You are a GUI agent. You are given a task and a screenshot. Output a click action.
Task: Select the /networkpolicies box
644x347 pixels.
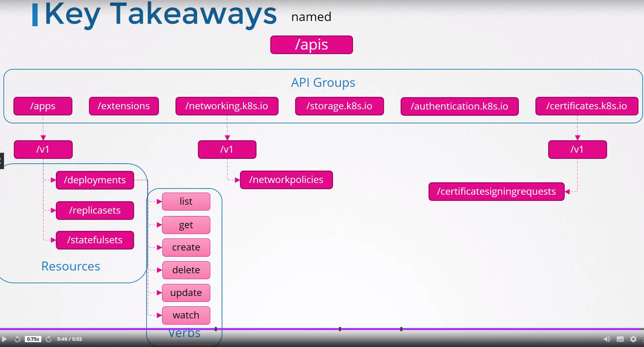point(286,180)
